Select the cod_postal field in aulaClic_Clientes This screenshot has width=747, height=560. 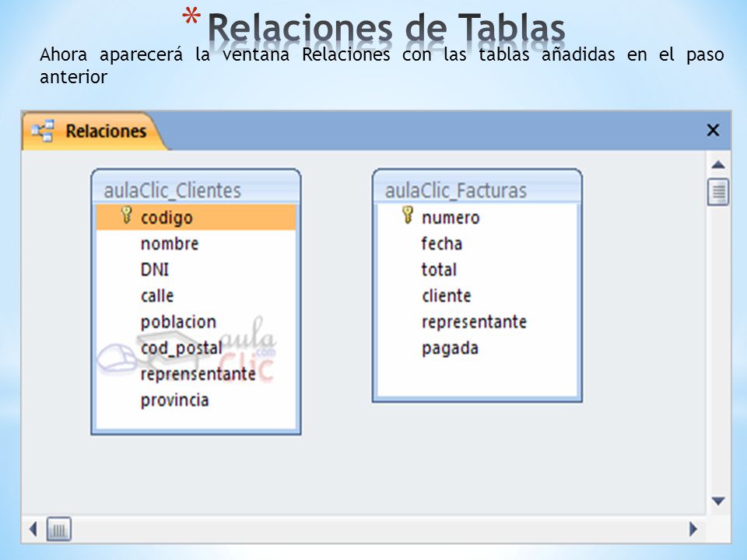(x=196, y=348)
